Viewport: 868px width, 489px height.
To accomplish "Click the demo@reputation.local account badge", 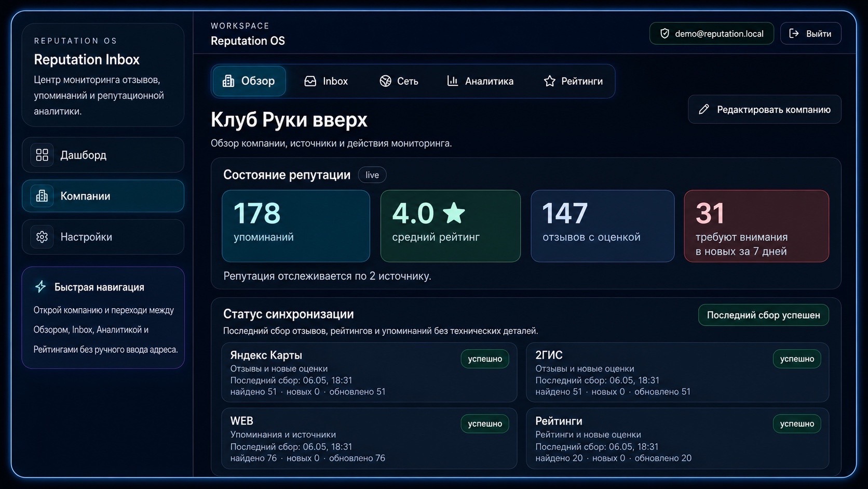I will [712, 34].
